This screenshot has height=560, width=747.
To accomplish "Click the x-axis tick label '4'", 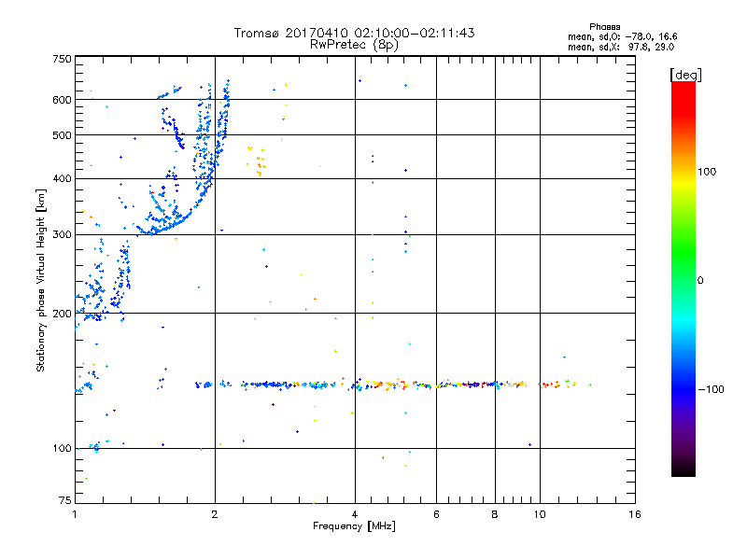I will coord(355,514).
